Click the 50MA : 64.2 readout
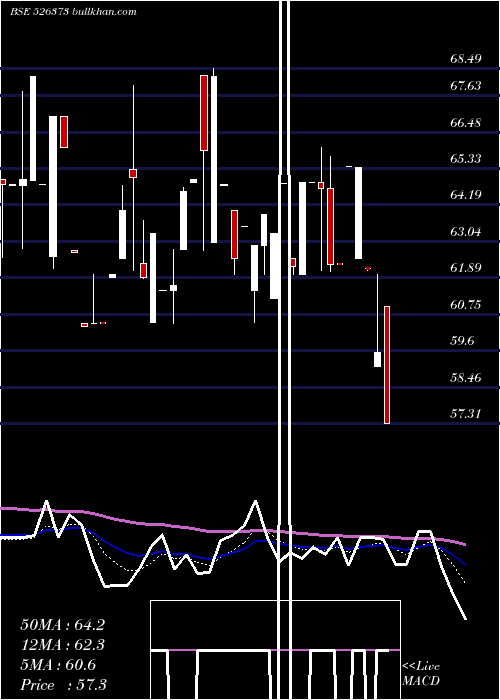This screenshot has width=500, height=700. pos(62,625)
